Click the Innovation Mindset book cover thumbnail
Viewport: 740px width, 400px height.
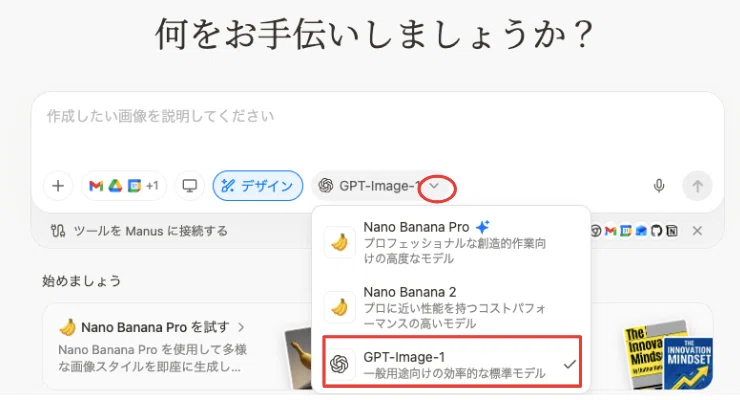pos(688,364)
